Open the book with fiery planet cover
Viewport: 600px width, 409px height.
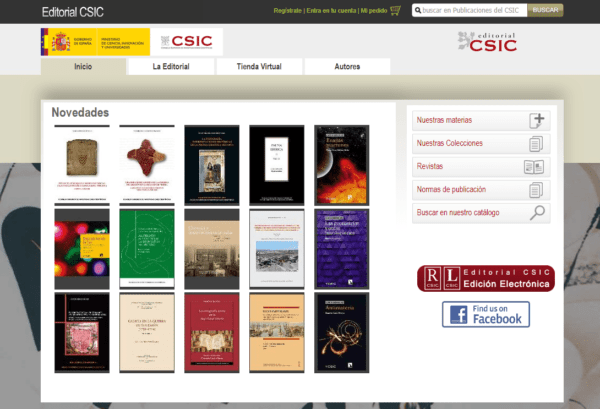[x=342, y=165]
